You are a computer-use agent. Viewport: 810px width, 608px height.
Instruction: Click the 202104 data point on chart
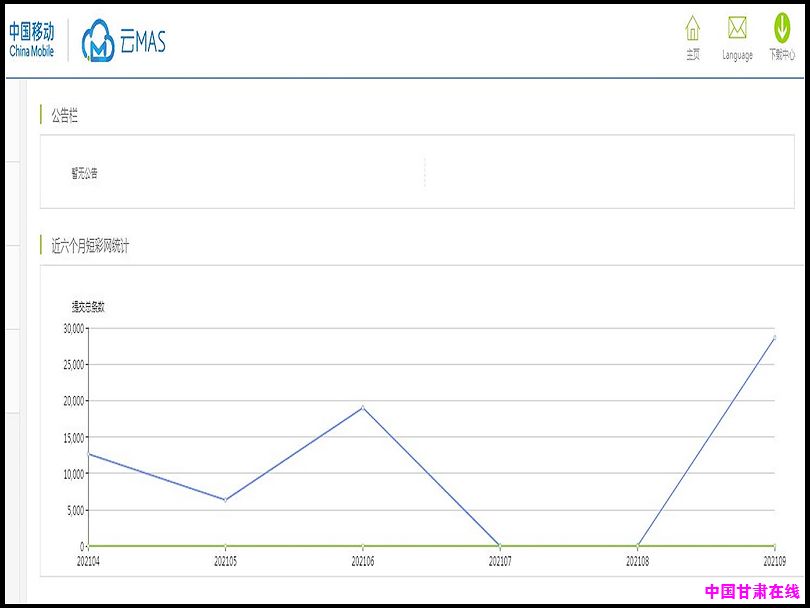click(x=89, y=454)
